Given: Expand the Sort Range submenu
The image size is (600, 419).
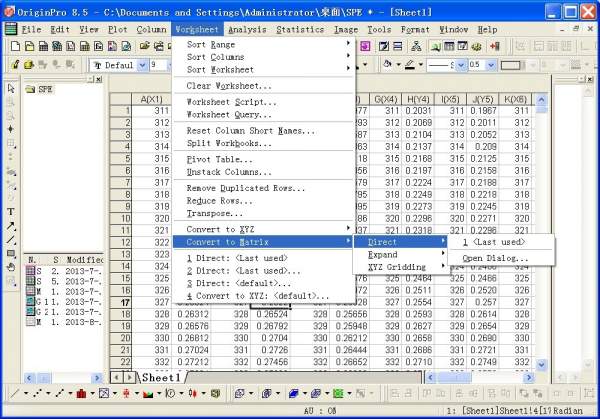Looking at the screenshot, I should (x=264, y=44).
